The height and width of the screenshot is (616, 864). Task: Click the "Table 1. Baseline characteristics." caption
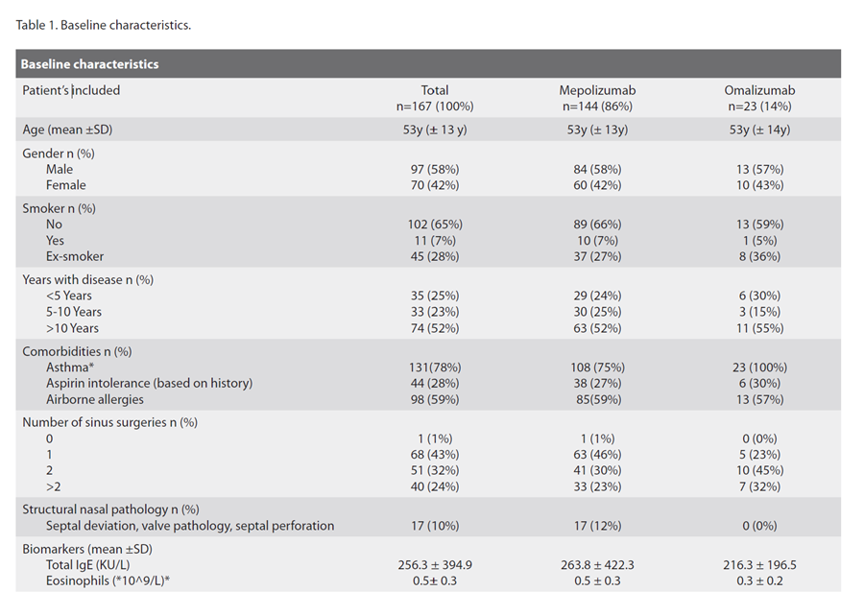pyautogui.click(x=104, y=25)
